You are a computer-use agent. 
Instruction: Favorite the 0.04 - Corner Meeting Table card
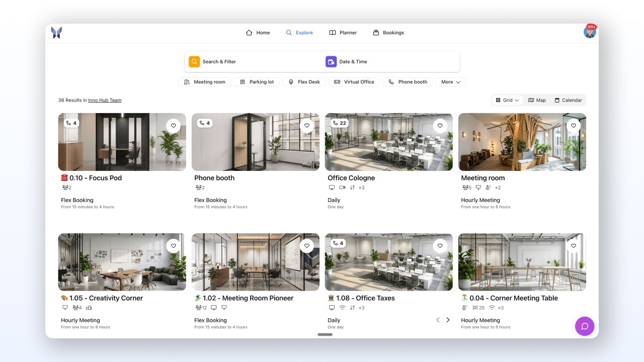pyautogui.click(x=573, y=246)
